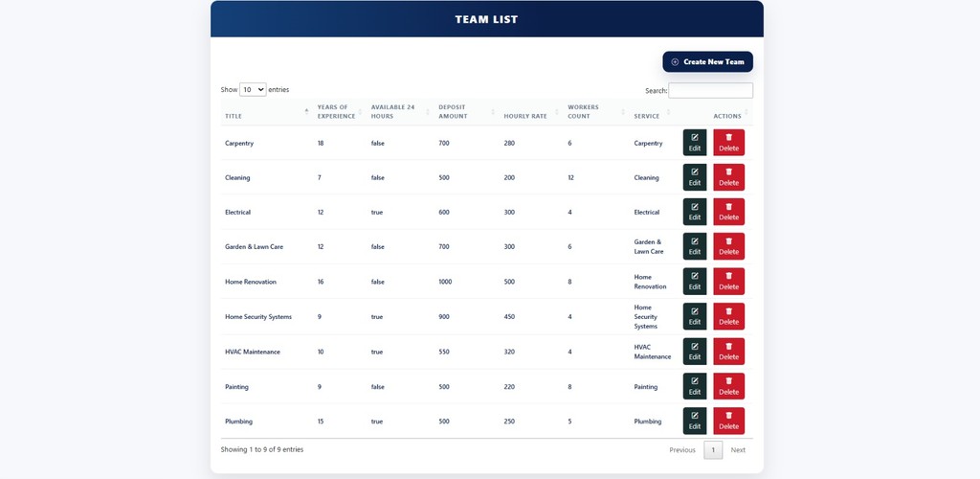Click years of experience 18 for Carpentry
Viewport: 980px width, 479px height.
[321, 143]
